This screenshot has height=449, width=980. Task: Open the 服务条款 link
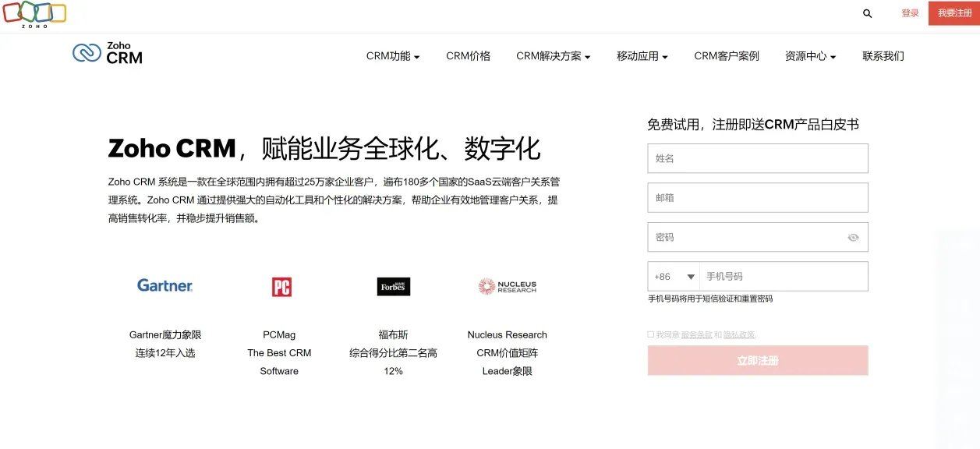tap(696, 334)
